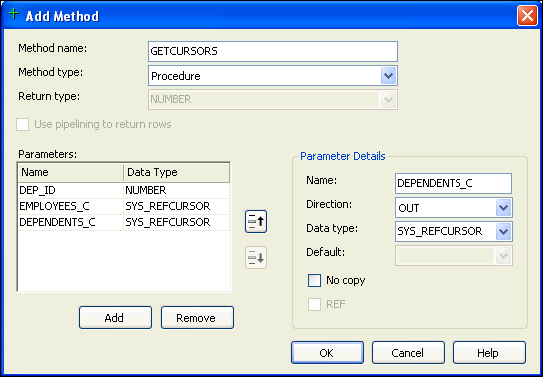Screen dimensions: 543x377
Task: Open the Method type dropdown
Action: 388,75
